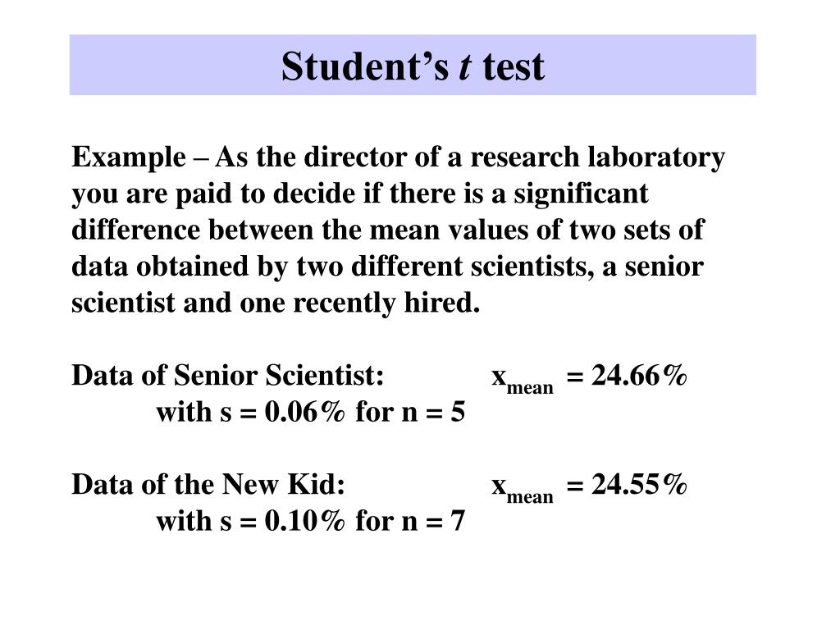This screenshot has width=840, height=630.
Task: Click the word "Example" starting the paragraph
Action: click(129, 157)
